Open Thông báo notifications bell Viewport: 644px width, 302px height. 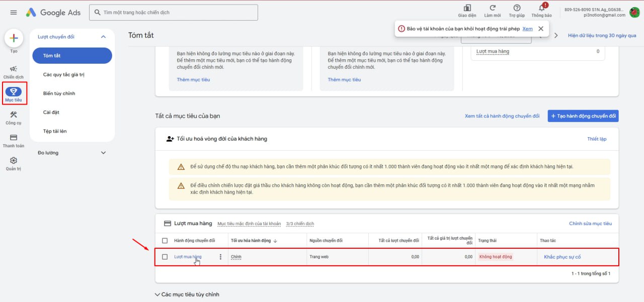[x=541, y=8]
